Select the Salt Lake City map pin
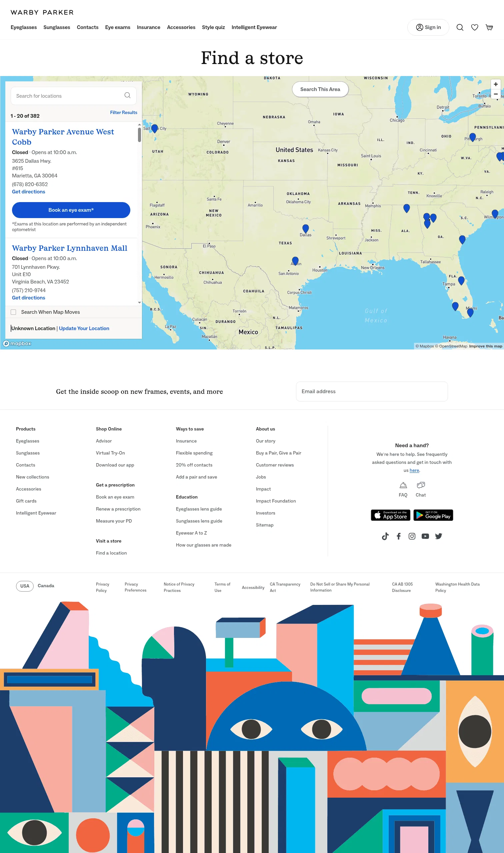The image size is (504, 853). point(155,128)
